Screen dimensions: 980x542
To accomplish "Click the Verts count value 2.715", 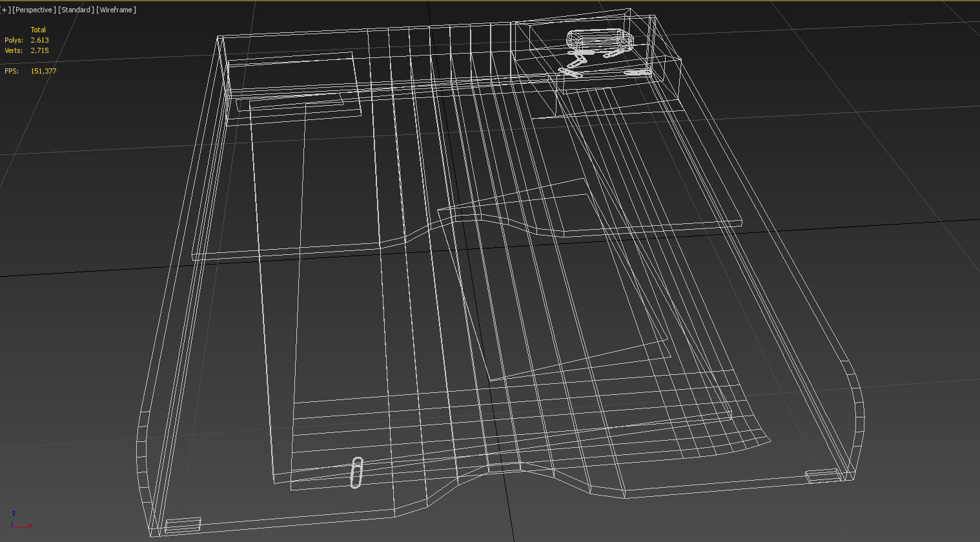I will pos(39,50).
